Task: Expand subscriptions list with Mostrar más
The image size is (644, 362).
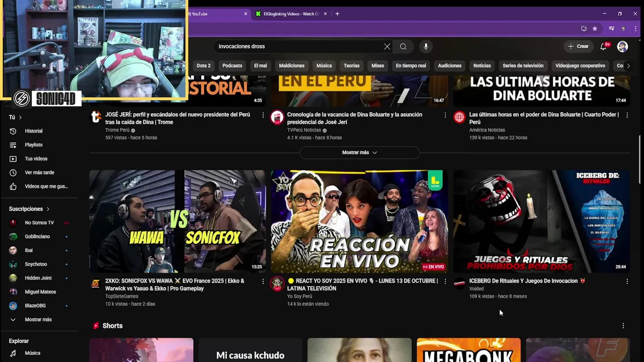Action: coord(39,319)
